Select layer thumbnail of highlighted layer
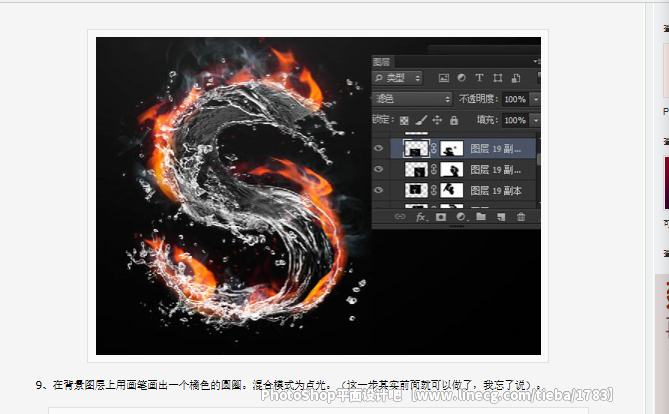Image resolution: width=669 pixels, height=414 pixels. [416, 149]
